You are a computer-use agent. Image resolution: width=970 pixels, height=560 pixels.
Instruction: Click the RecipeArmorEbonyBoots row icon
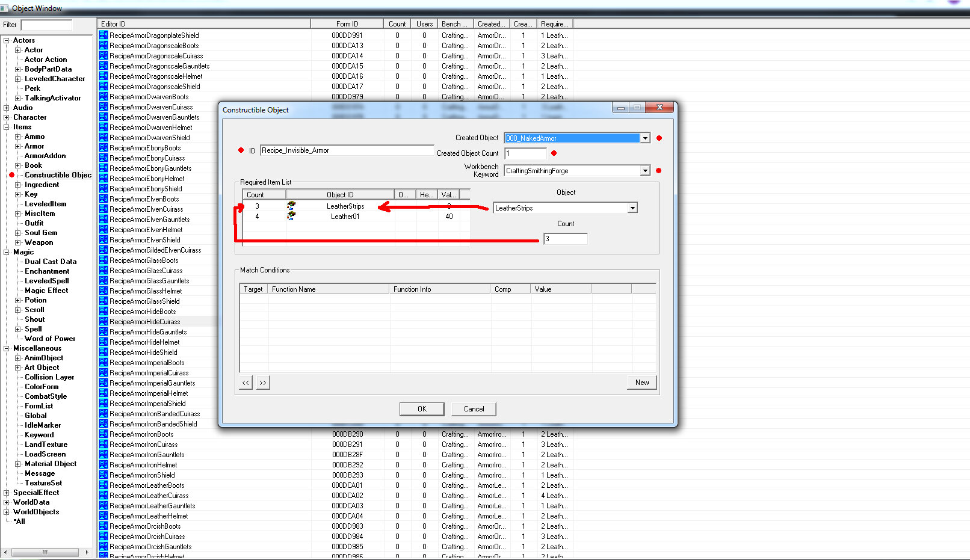[x=103, y=148]
